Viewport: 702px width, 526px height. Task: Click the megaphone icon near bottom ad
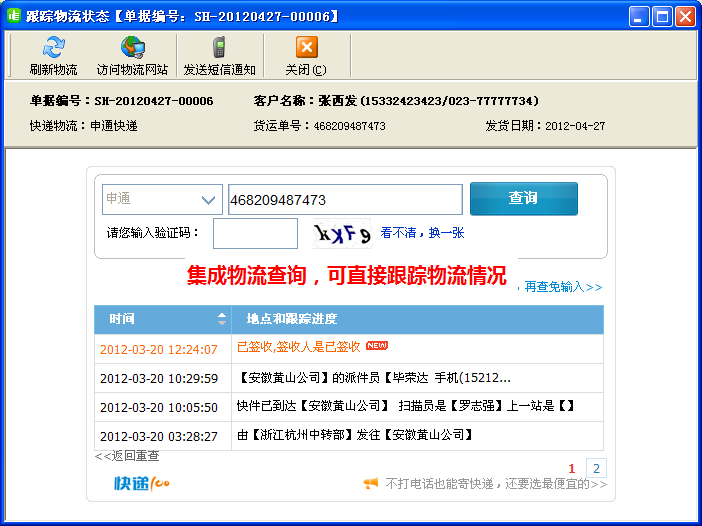click(371, 484)
